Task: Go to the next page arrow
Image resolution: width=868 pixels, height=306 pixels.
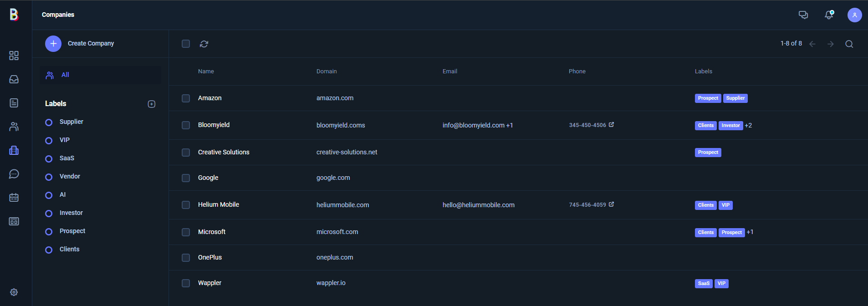Action: [831, 44]
